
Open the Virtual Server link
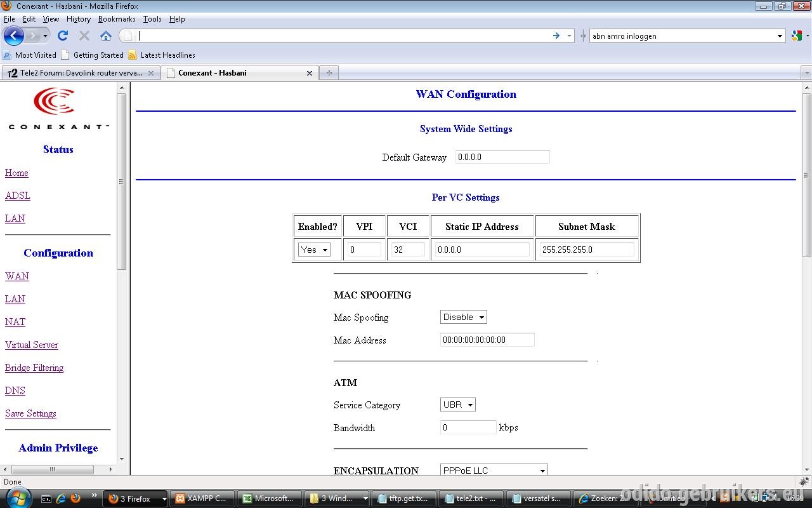[x=32, y=345]
